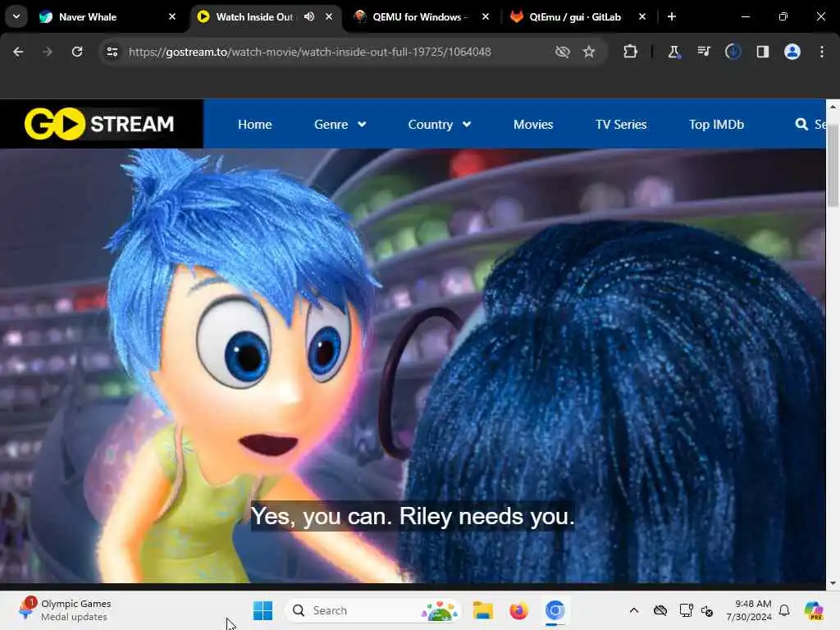Launch Firefox from the taskbar
Image resolution: width=840 pixels, height=630 pixels.
tap(518, 610)
